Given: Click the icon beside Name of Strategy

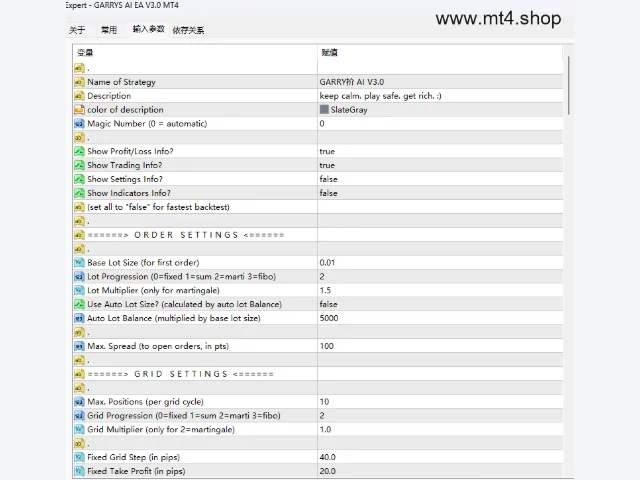Looking at the screenshot, I should (79, 82).
